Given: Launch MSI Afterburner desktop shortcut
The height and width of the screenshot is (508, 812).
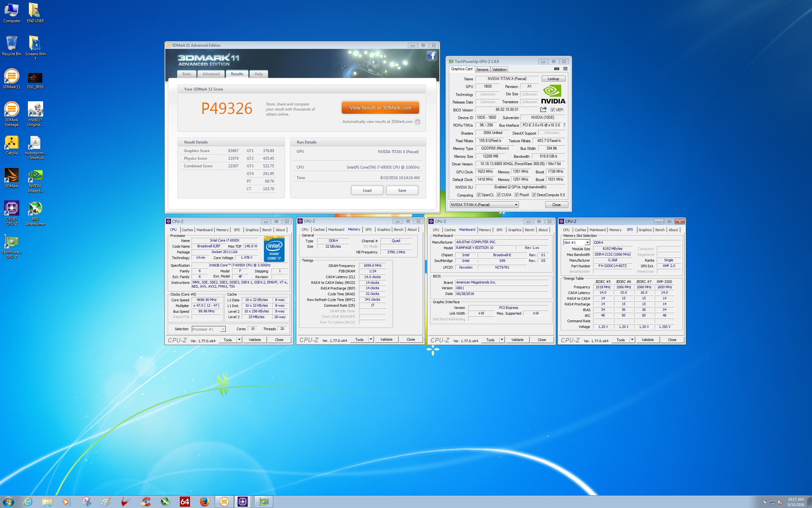Looking at the screenshot, I should [35, 213].
